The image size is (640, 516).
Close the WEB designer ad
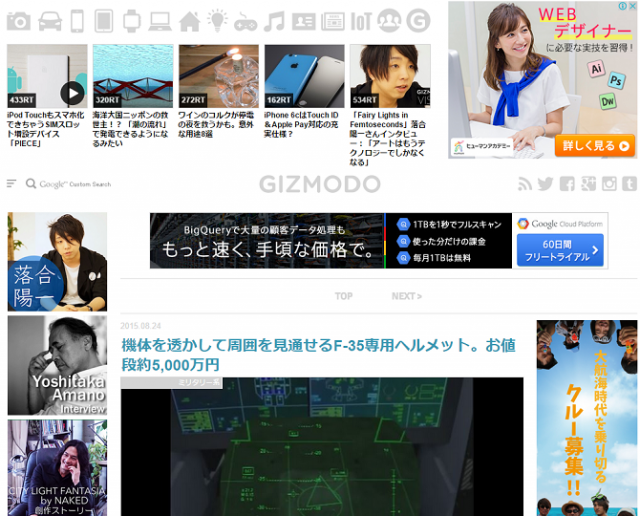(x=633, y=6)
